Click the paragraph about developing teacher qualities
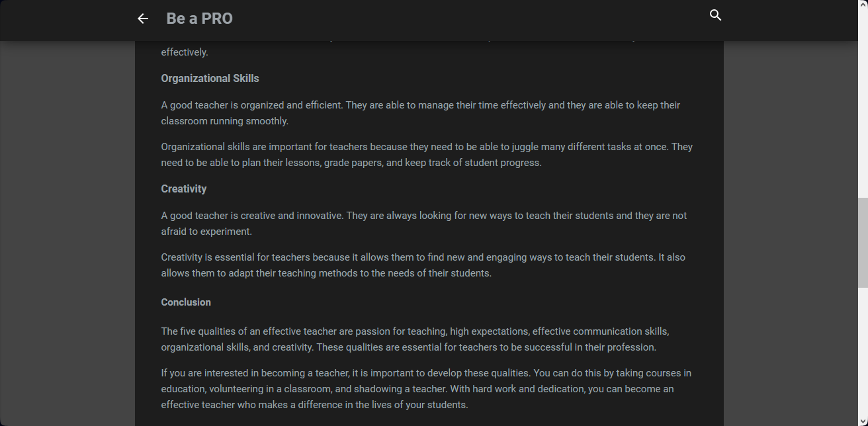868x426 pixels. (426, 388)
